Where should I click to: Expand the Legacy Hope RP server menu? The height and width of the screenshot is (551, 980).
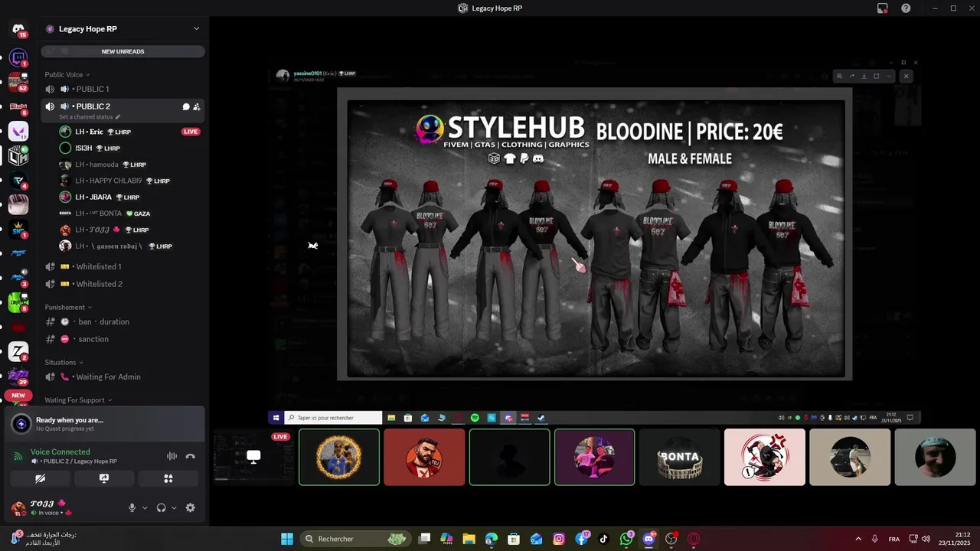click(196, 29)
